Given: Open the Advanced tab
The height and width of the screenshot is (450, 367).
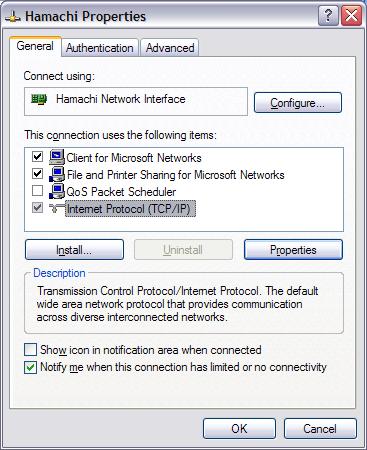Looking at the screenshot, I should pos(170,48).
